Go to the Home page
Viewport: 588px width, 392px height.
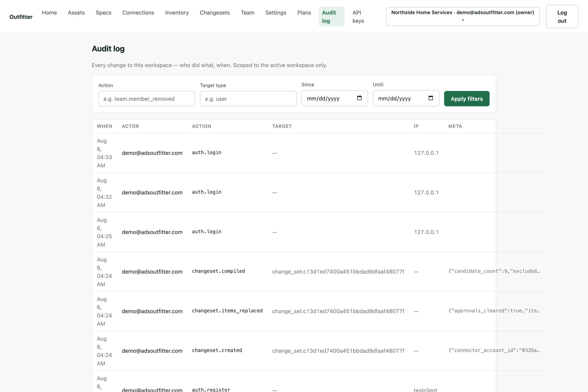(49, 13)
